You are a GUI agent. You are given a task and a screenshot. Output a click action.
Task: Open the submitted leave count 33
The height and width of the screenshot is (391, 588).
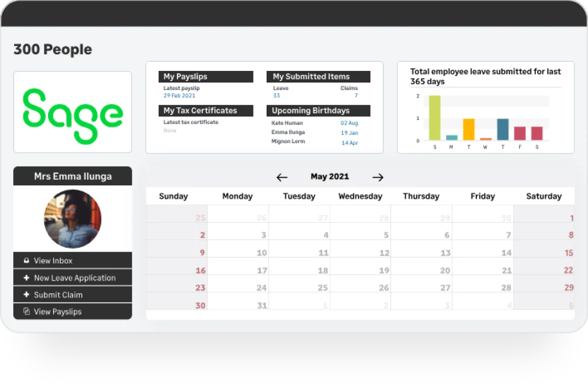click(x=276, y=96)
